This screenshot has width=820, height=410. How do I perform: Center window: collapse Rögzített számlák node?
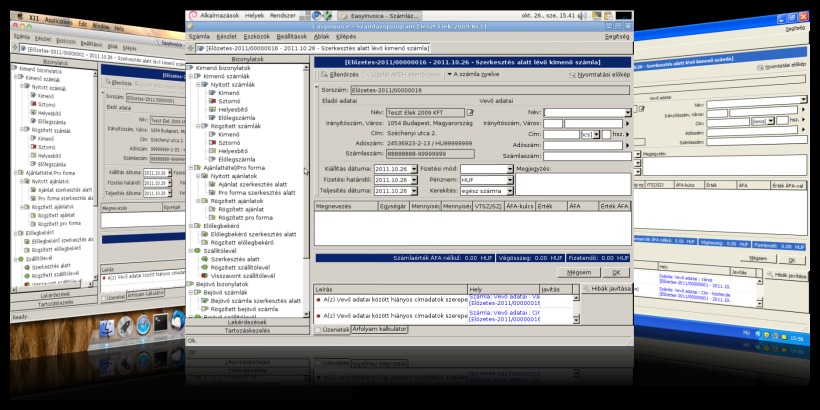tap(199, 126)
